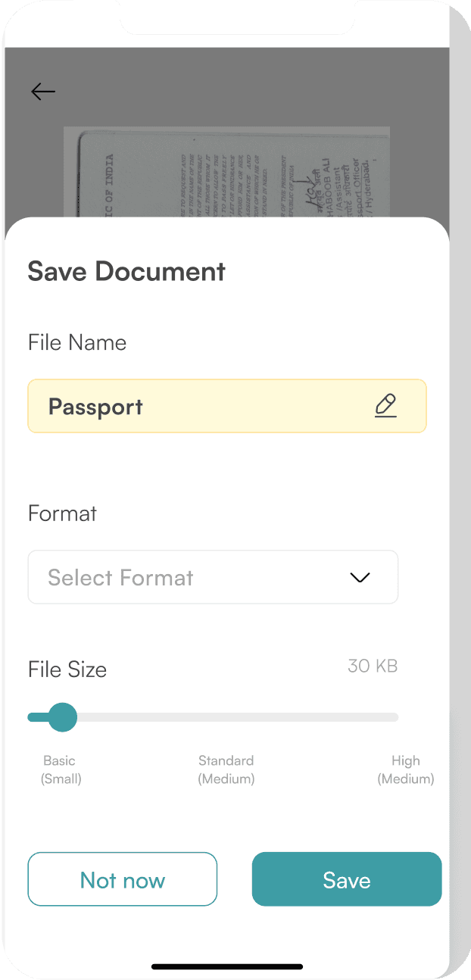Choose the Basic (Small) size label
This screenshot has width=471, height=980.
point(61,769)
